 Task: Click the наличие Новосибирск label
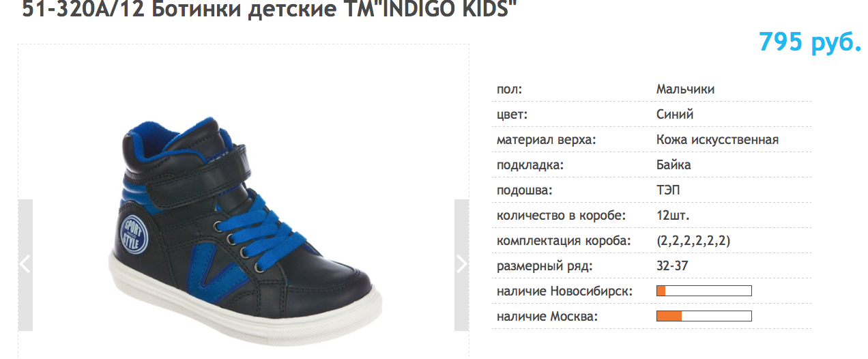565,291
